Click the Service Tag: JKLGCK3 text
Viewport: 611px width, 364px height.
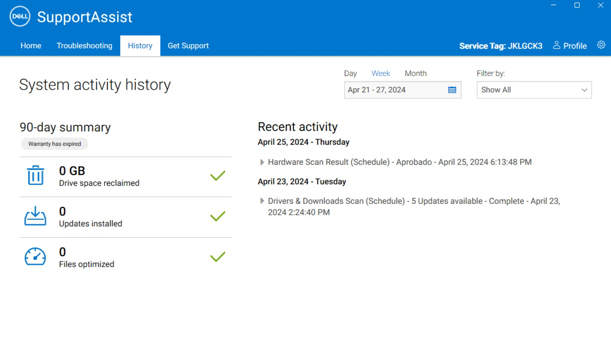click(501, 46)
